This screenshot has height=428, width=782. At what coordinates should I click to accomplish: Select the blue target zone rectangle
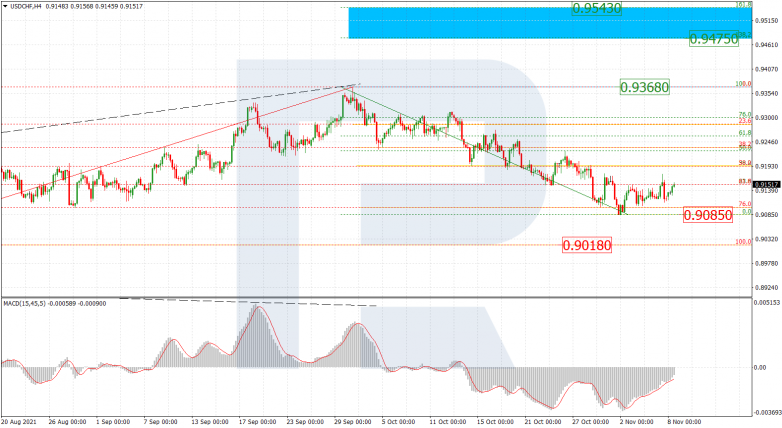coord(550,23)
